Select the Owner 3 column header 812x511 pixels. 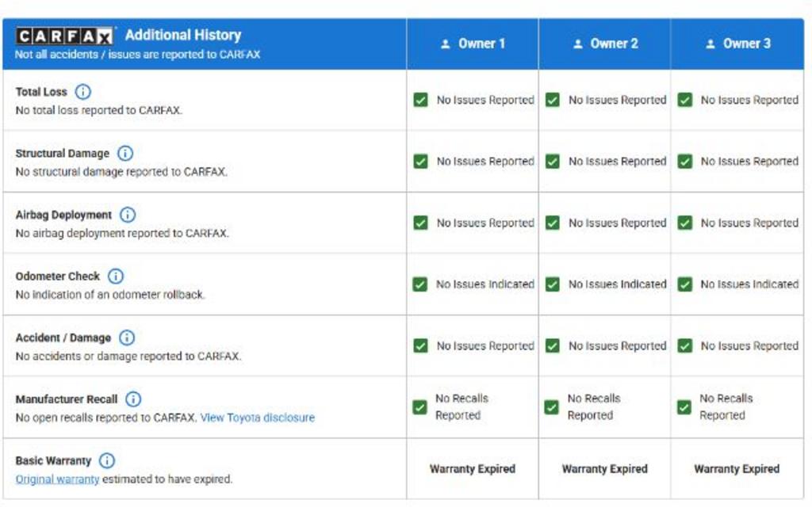point(737,44)
